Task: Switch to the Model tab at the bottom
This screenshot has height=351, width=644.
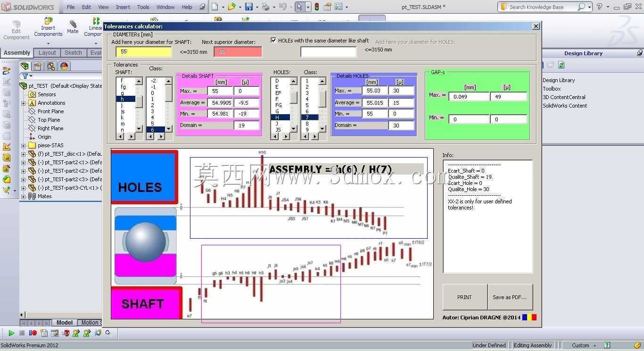Action: tap(65, 323)
